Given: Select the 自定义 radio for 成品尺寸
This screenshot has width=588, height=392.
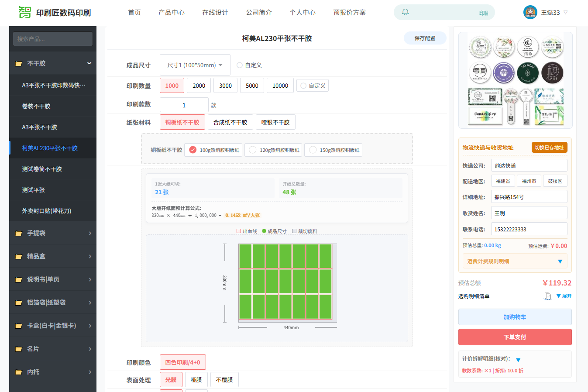Looking at the screenshot, I should coord(240,65).
